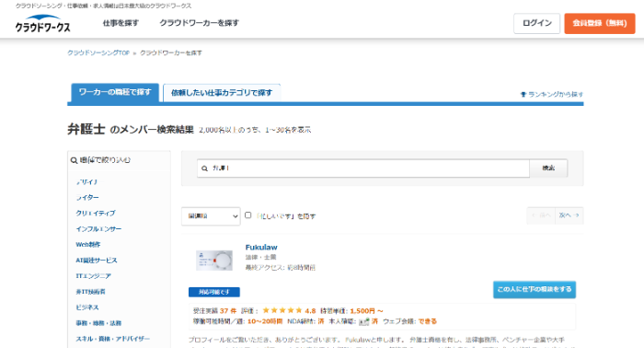Select ライター category in sidebar
The width and height of the screenshot is (644, 348).
tap(87, 198)
